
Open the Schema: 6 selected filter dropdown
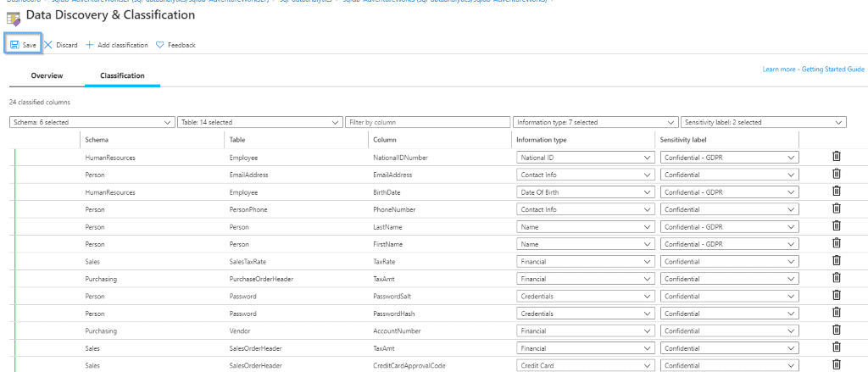[92, 122]
